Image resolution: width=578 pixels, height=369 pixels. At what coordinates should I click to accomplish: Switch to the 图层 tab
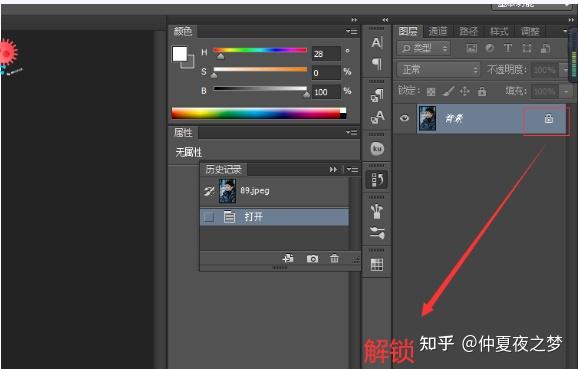[x=408, y=31]
